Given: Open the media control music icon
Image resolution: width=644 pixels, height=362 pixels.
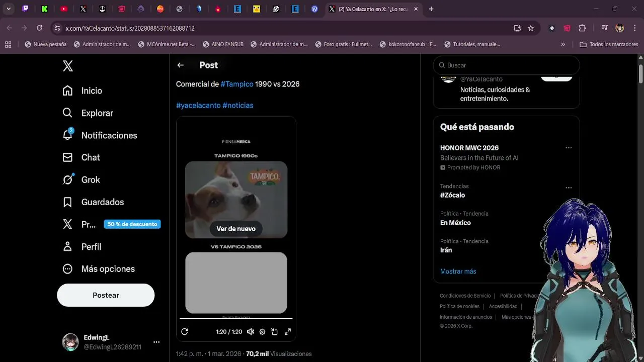Looking at the screenshot, I should [605, 28].
